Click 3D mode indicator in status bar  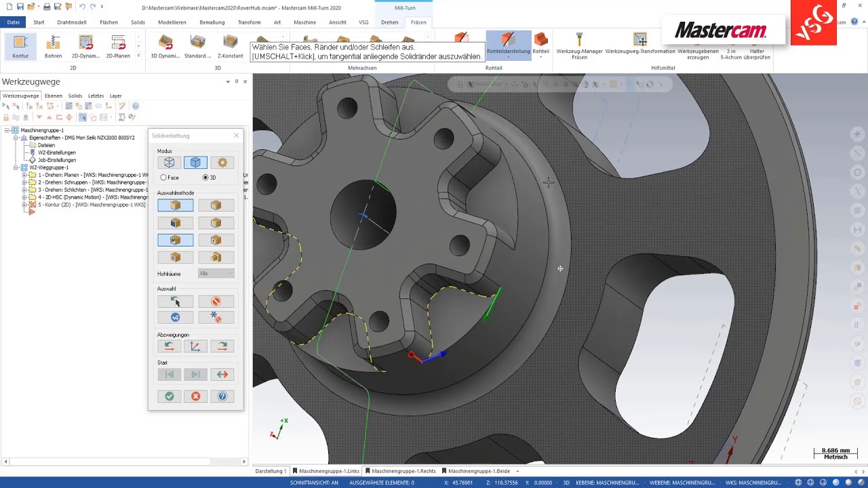(x=566, y=483)
